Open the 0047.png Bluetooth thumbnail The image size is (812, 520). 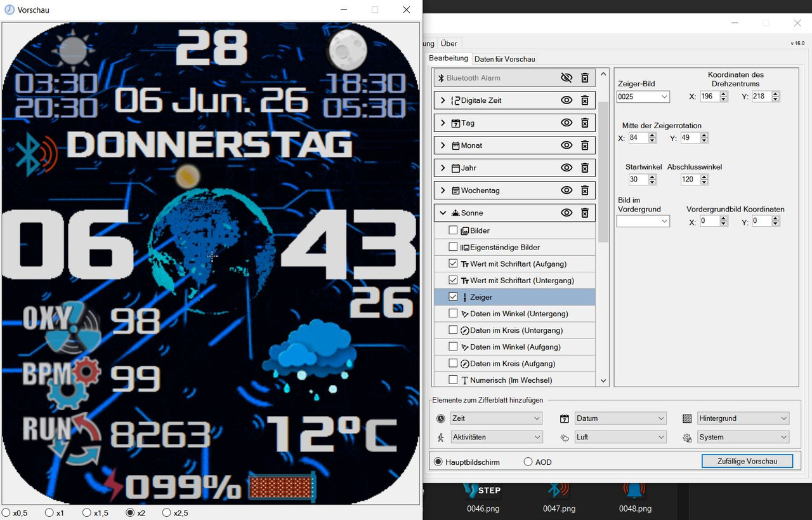pyautogui.click(x=559, y=490)
